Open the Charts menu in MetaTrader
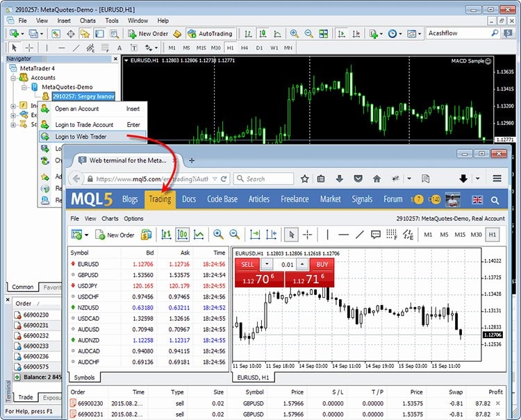521x420 pixels. coord(88,21)
